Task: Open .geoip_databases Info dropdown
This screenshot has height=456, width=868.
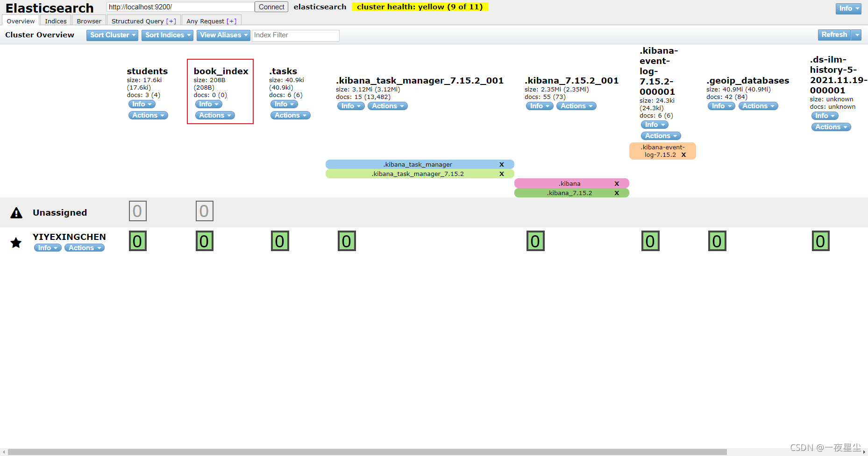Action: click(x=721, y=106)
